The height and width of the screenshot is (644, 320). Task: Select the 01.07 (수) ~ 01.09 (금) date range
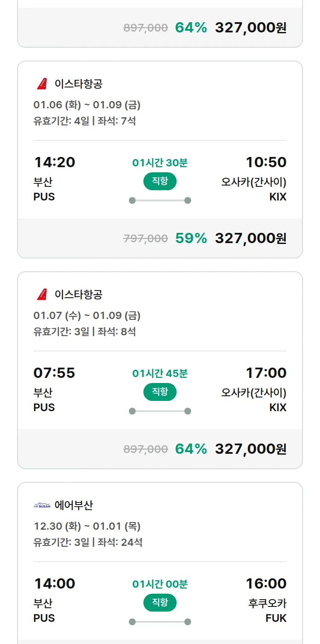click(x=87, y=316)
